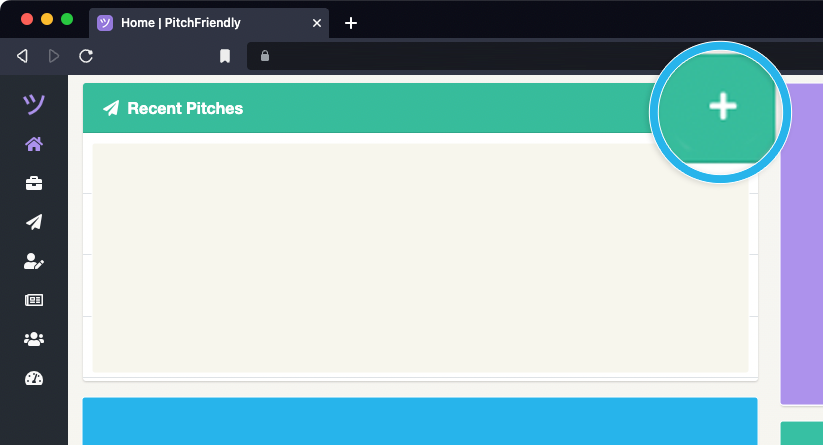Reload the current page

pos(86,56)
